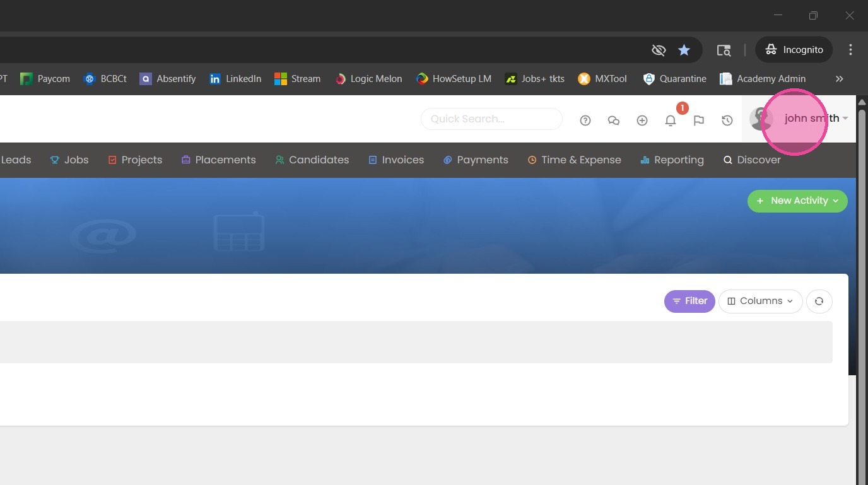The height and width of the screenshot is (485, 868).
Task: Go to the Reporting menu
Action: pyautogui.click(x=672, y=160)
